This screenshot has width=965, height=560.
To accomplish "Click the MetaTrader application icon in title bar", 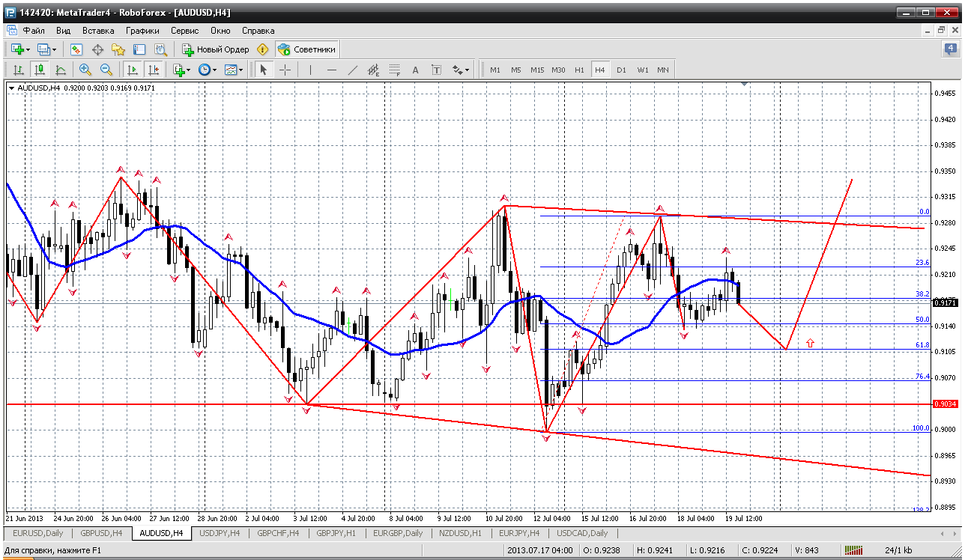I will click(10, 13).
